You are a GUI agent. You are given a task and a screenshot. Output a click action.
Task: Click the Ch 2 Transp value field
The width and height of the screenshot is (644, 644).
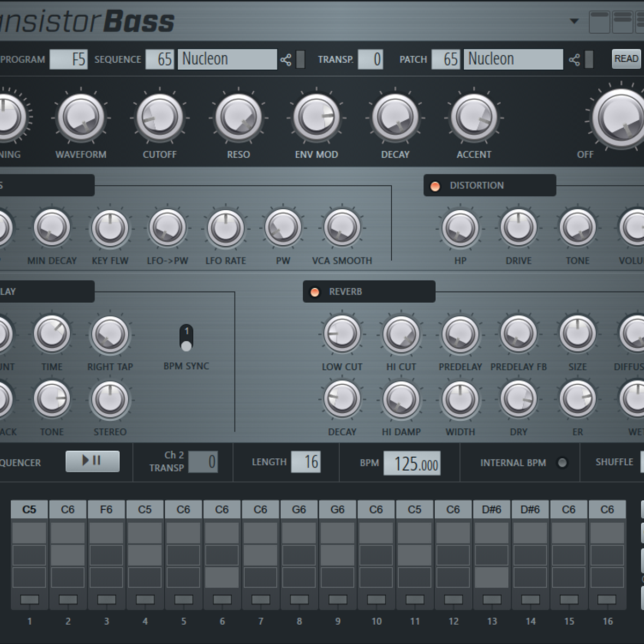coord(203,462)
